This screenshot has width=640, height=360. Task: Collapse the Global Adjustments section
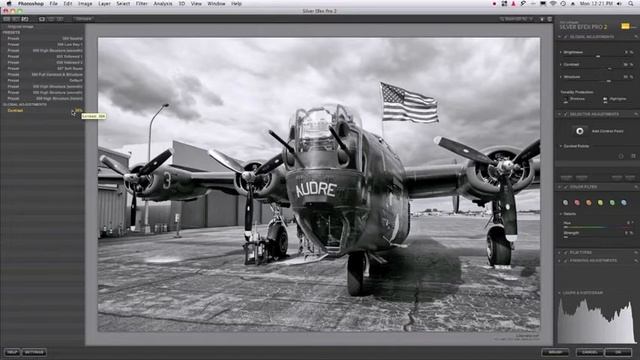(560, 37)
